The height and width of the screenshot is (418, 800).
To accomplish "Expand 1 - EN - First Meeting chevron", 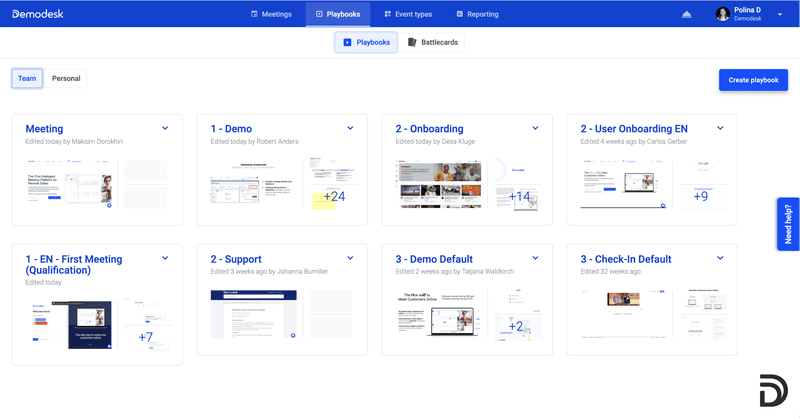I will click(x=165, y=258).
